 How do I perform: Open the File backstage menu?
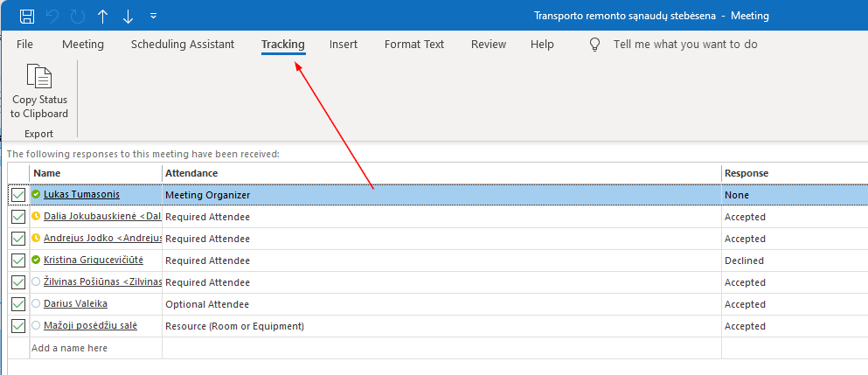click(x=25, y=45)
